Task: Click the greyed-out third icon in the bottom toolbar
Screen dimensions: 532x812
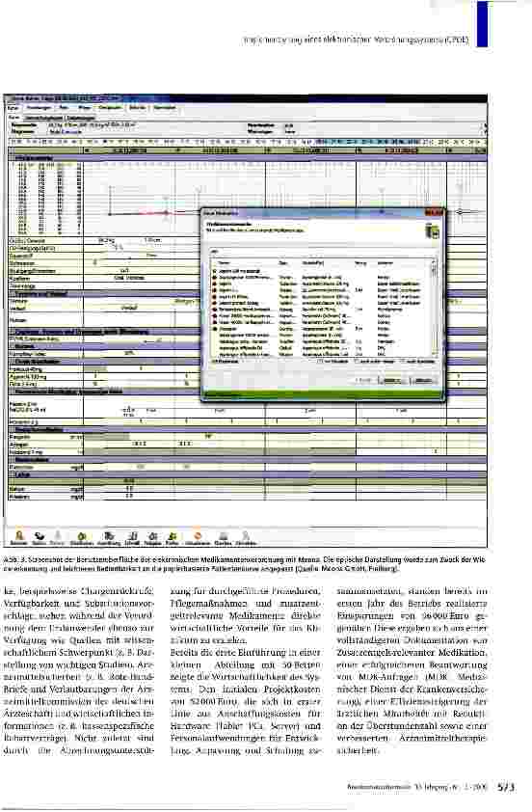Action: 58,536
